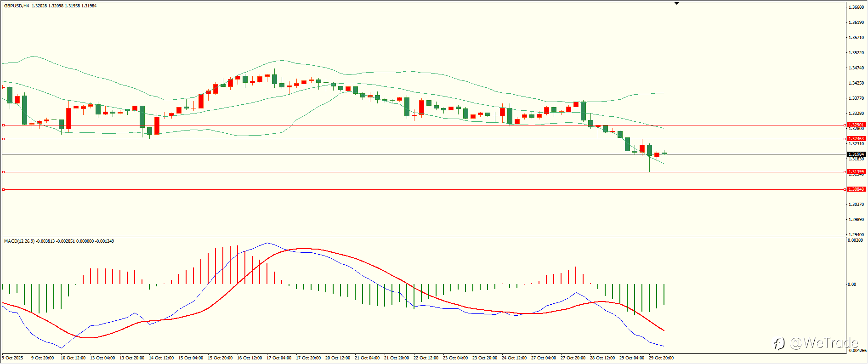Click the "27 Oct 20:00" time axis label

click(573, 358)
